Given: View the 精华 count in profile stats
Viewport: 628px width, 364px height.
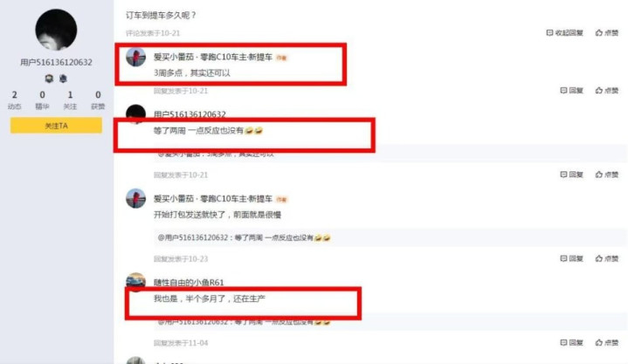Looking at the screenshot, I should tap(42, 100).
